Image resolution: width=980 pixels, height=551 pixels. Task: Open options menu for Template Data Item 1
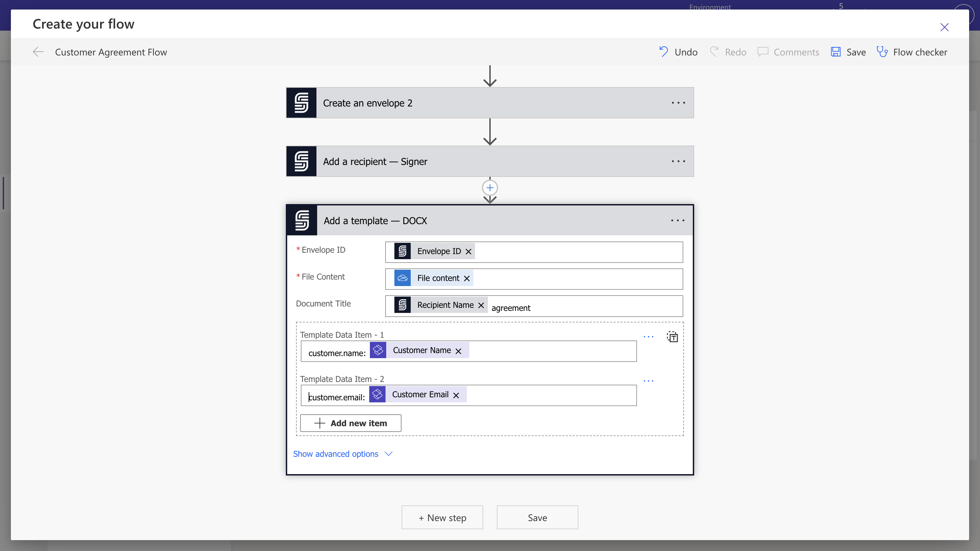648,337
